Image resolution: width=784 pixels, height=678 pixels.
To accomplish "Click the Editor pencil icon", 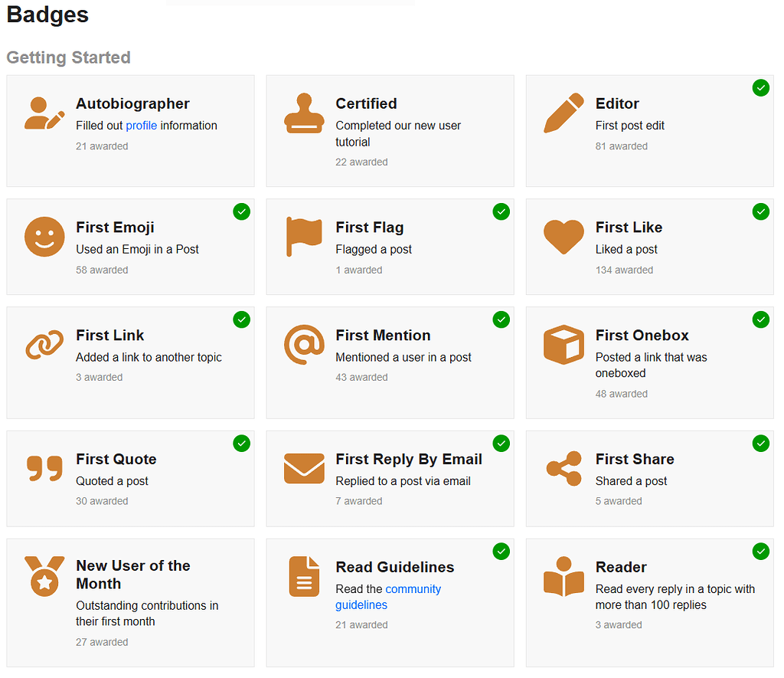I will tap(563, 113).
